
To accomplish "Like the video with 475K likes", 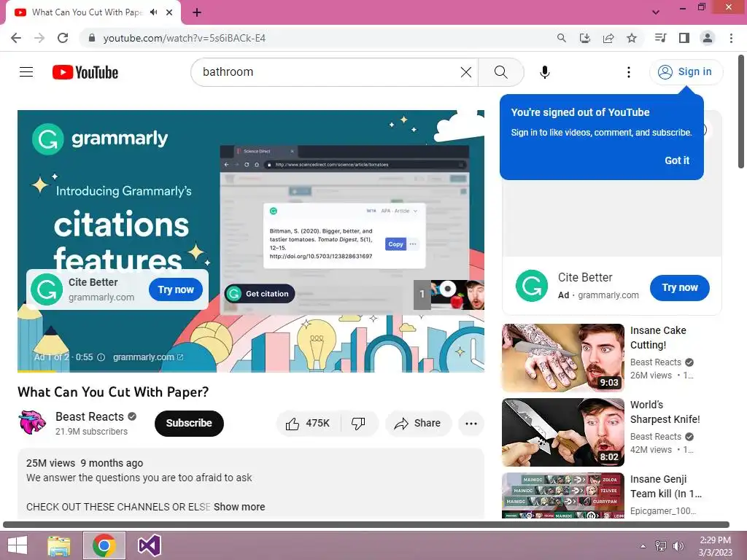I will tap(308, 423).
